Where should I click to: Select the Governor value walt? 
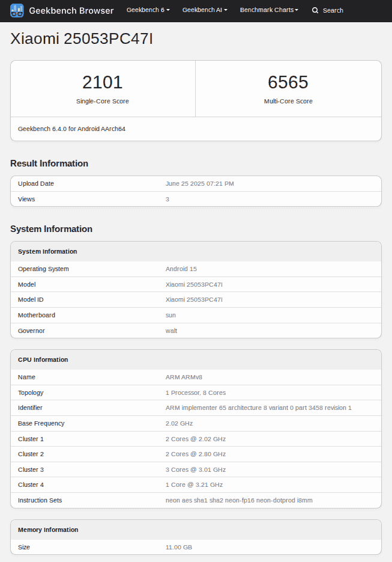(x=171, y=331)
